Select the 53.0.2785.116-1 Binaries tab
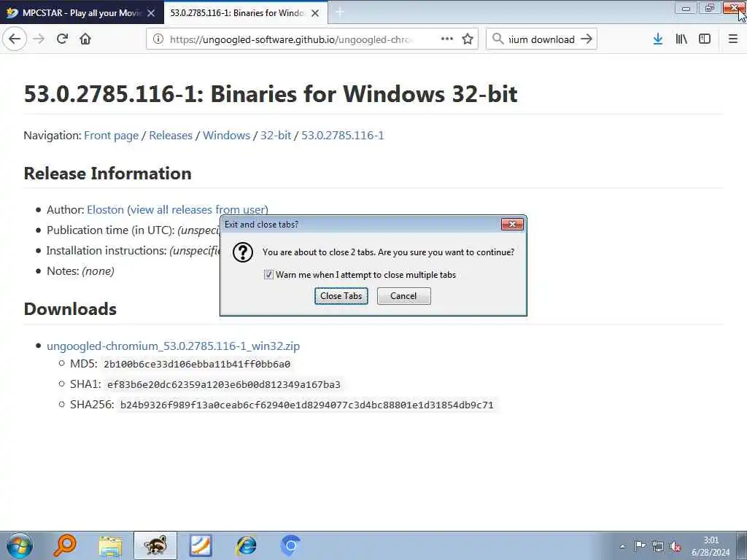This screenshot has width=747, height=560. pyautogui.click(x=246, y=12)
